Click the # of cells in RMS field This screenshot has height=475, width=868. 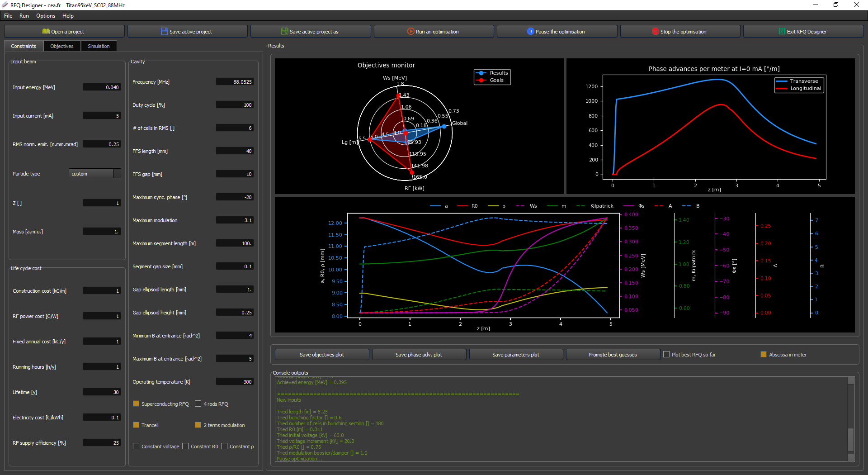click(235, 128)
